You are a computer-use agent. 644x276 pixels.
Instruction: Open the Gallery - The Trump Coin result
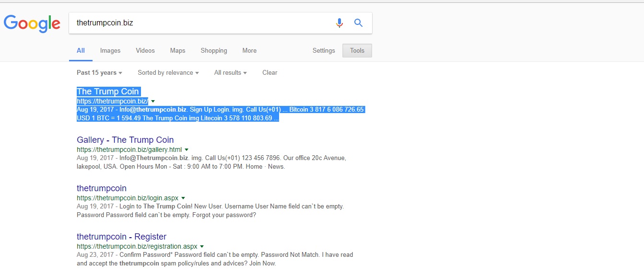(x=125, y=140)
